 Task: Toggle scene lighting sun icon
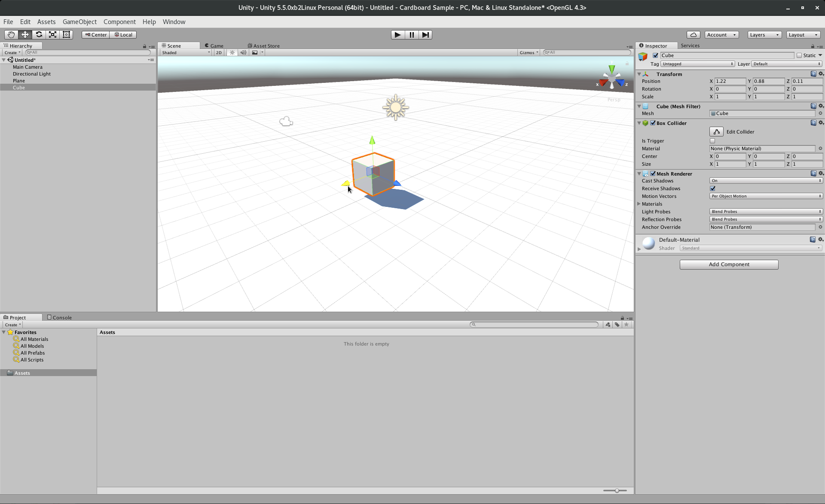[232, 52]
